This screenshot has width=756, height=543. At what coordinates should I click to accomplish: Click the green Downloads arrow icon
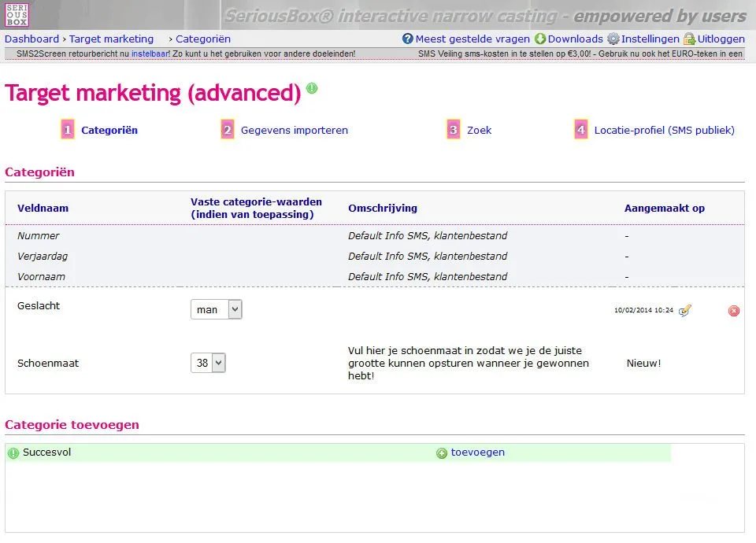(540, 39)
